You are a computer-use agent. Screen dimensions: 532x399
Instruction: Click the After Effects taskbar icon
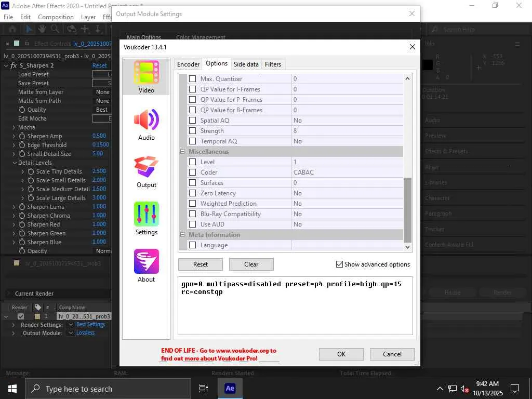(x=230, y=389)
